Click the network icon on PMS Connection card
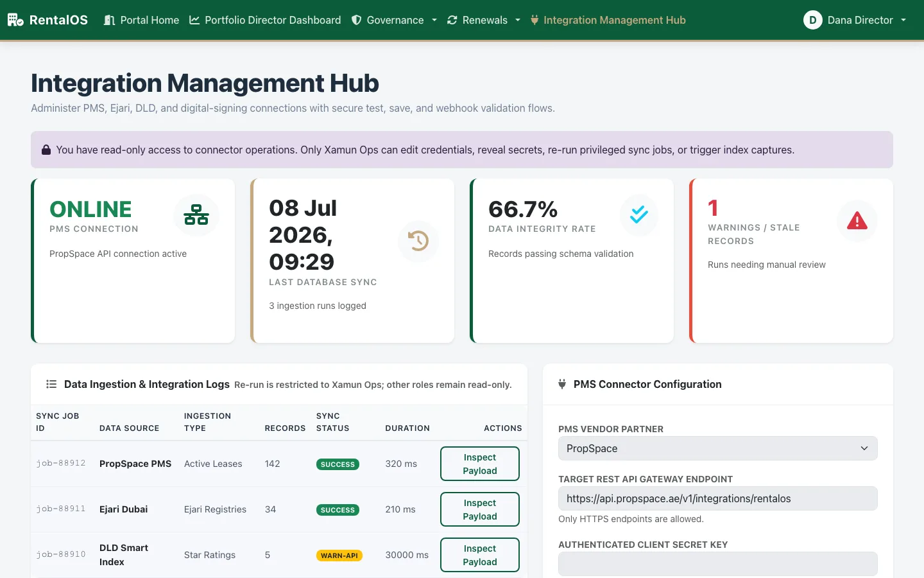Image resolution: width=924 pixels, height=578 pixels. pyautogui.click(x=196, y=215)
